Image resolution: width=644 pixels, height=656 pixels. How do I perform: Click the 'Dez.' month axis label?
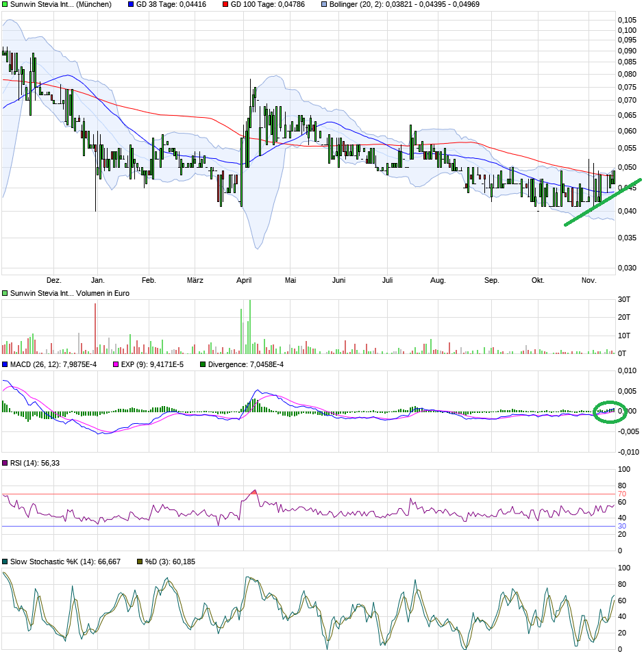(53, 280)
